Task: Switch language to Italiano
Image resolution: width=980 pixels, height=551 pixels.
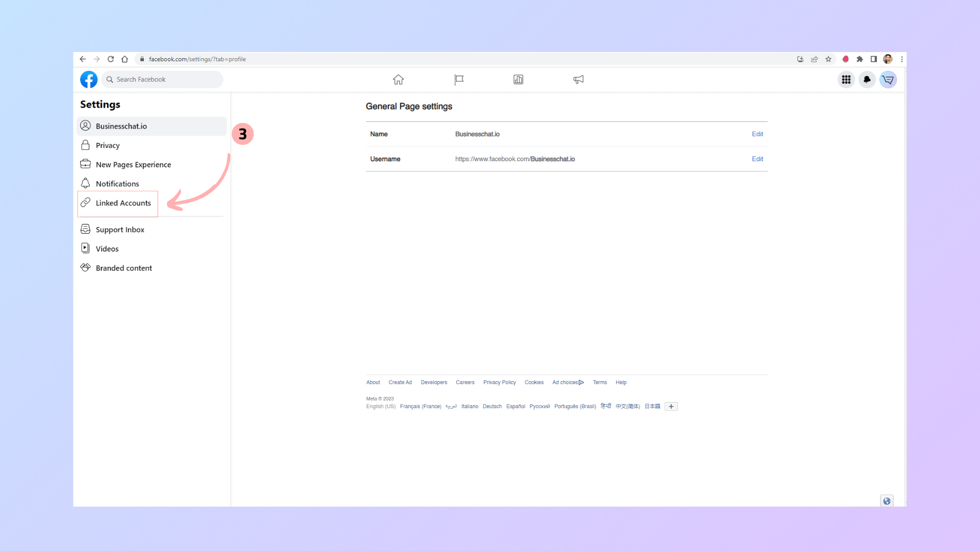Action: click(x=470, y=407)
